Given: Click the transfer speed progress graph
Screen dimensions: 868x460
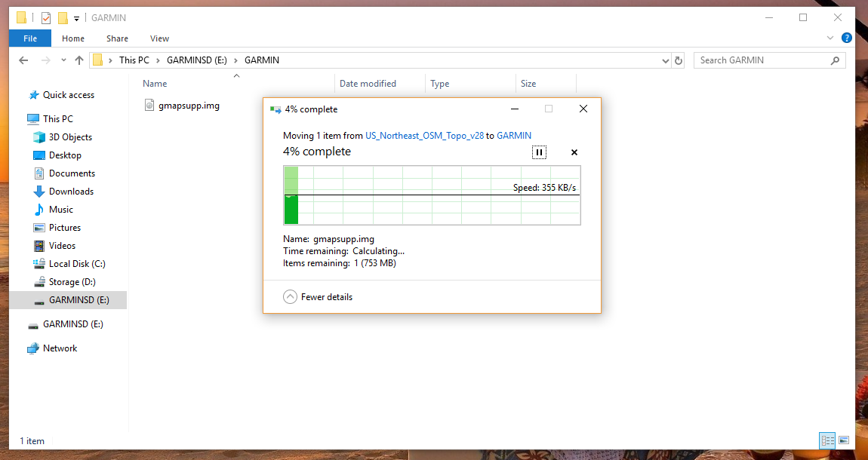Looking at the screenshot, I should [432, 195].
